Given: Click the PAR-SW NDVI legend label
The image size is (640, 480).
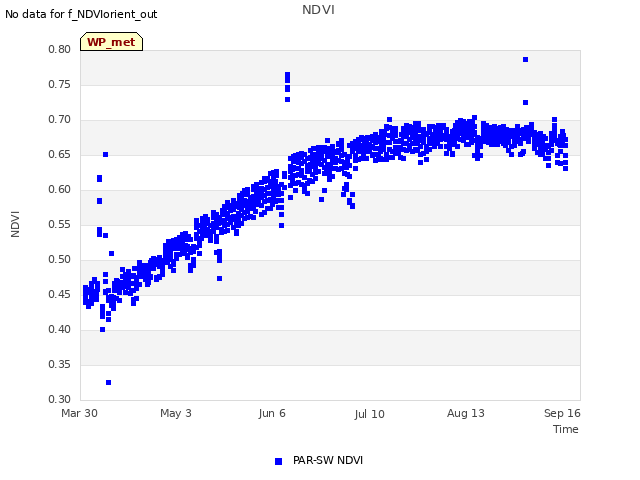Looking at the screenshot, I should [x=328, y=460].
